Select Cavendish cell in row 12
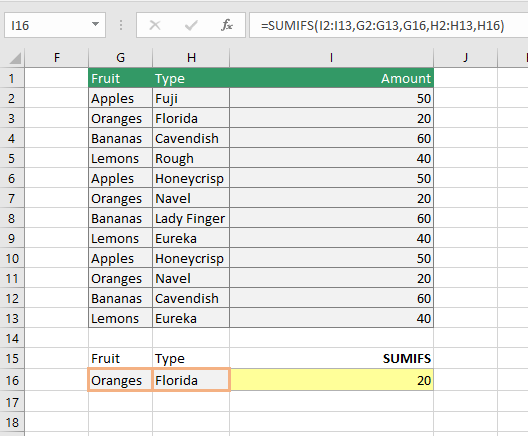 (x=191, y=298)
